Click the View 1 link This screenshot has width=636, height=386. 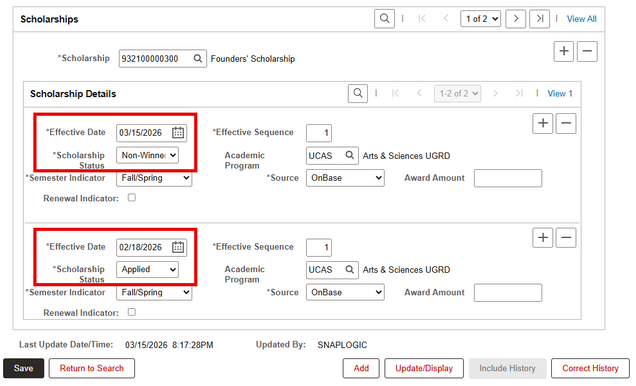[560, 94]
